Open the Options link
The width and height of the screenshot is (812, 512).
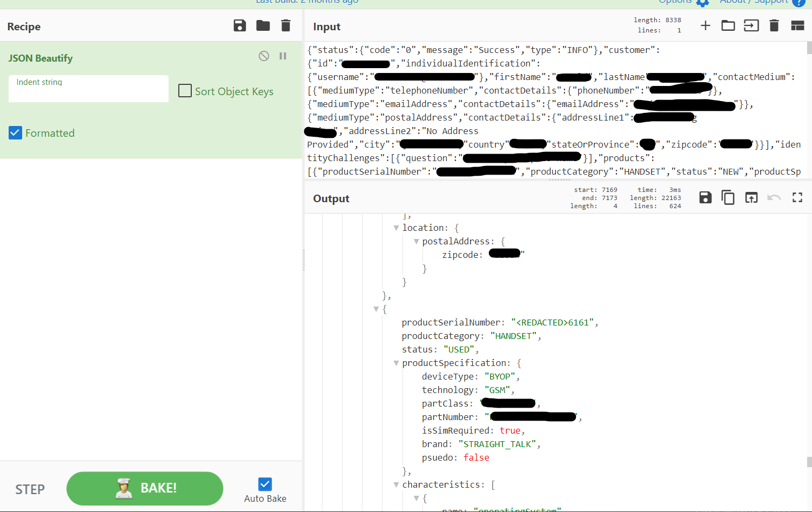[675, 2]
